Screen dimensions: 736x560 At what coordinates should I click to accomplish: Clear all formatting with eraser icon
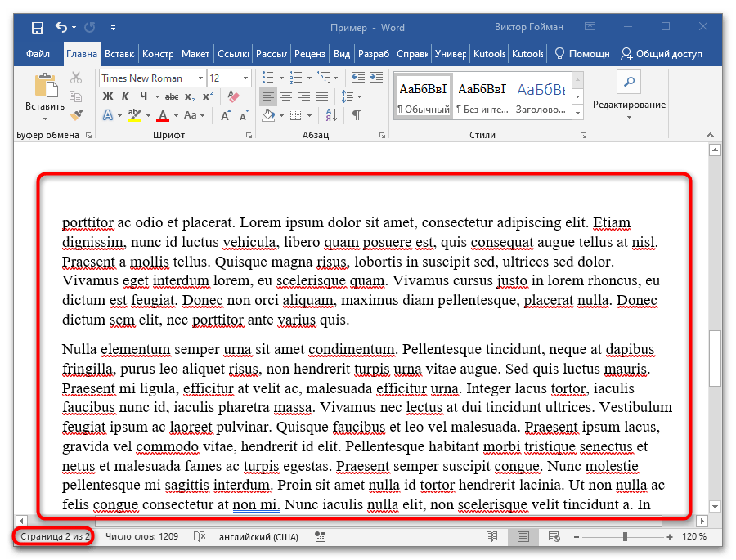coord(233,96)
